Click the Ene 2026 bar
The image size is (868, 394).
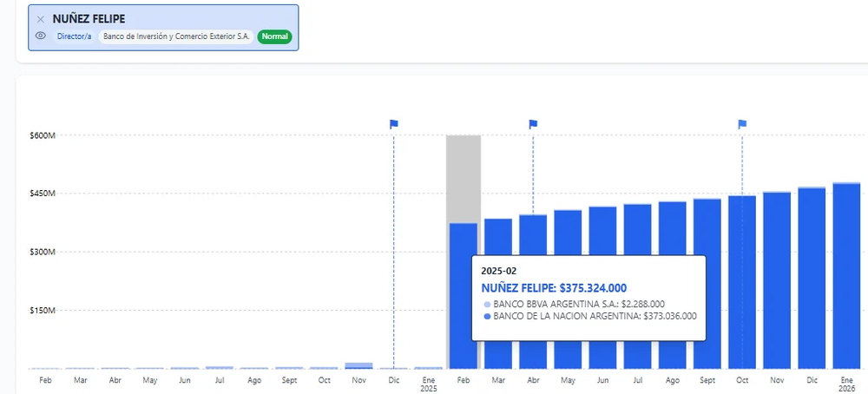click(x=846, y=278)
